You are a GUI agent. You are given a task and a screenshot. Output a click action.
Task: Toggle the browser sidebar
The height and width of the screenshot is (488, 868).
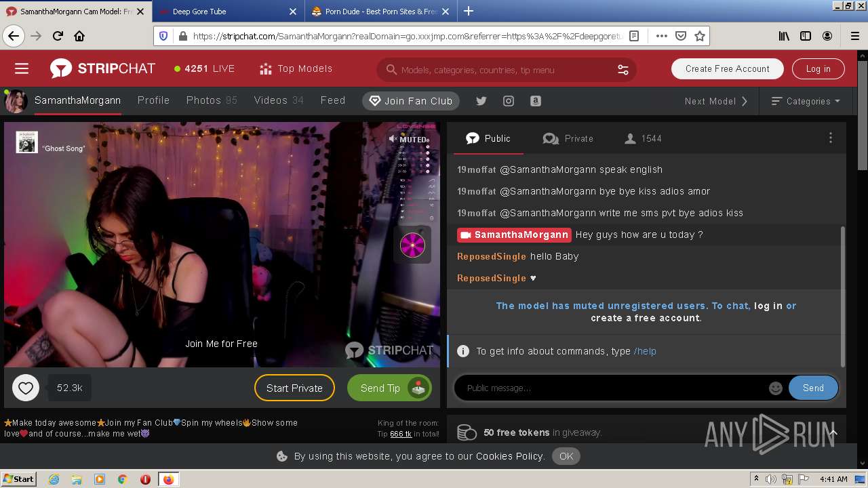point(806,36)
